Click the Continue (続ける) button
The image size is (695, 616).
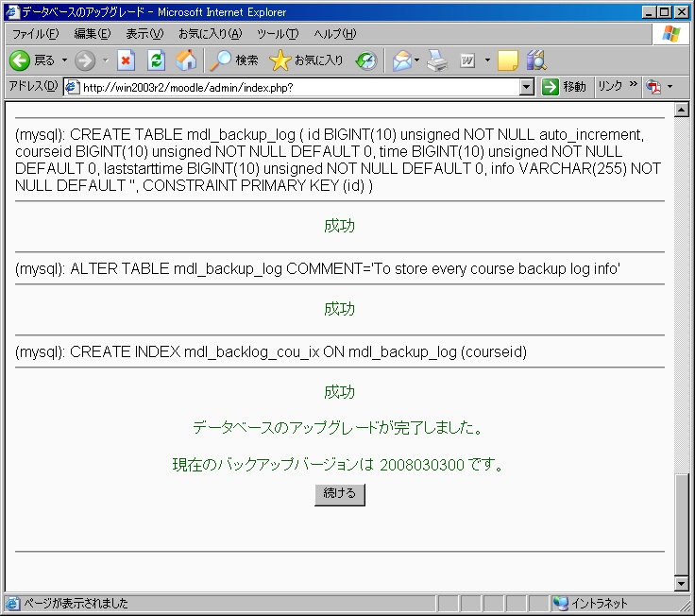(340, 494)
